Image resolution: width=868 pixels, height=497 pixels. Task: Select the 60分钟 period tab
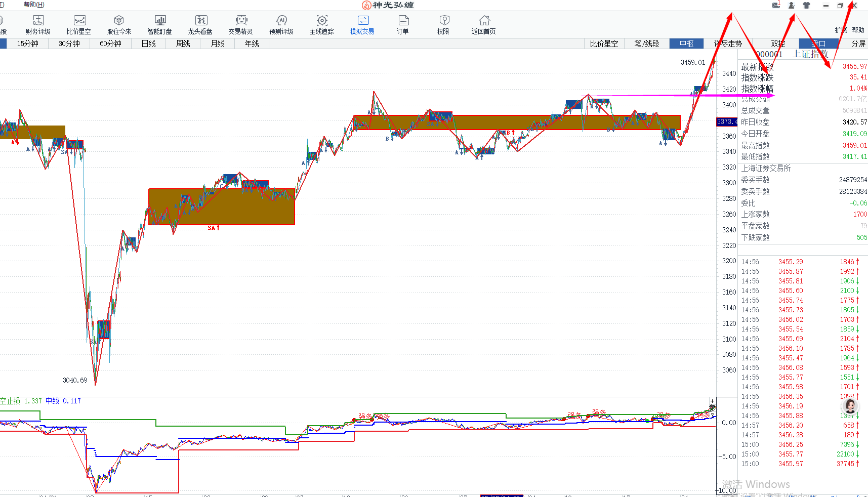click(110, 44)
